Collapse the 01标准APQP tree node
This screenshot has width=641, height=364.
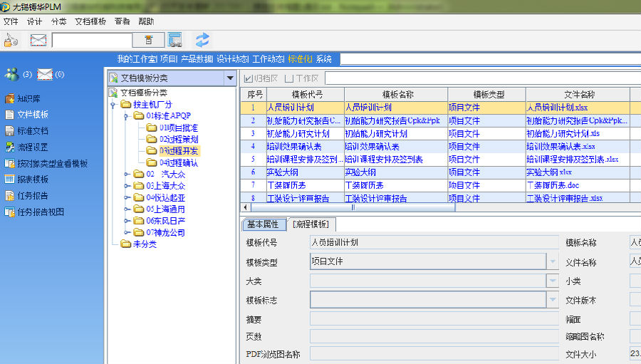tap(127, 115)
